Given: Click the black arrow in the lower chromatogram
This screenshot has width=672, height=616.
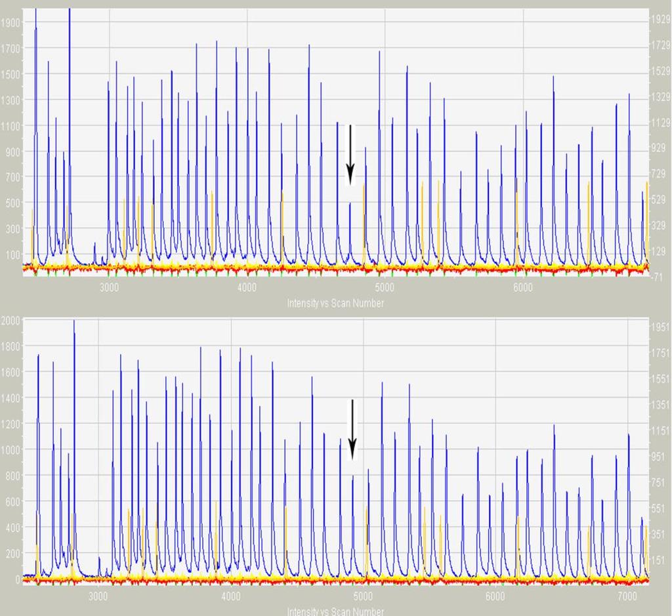Looking at the screenshot, I should point(352,430).
